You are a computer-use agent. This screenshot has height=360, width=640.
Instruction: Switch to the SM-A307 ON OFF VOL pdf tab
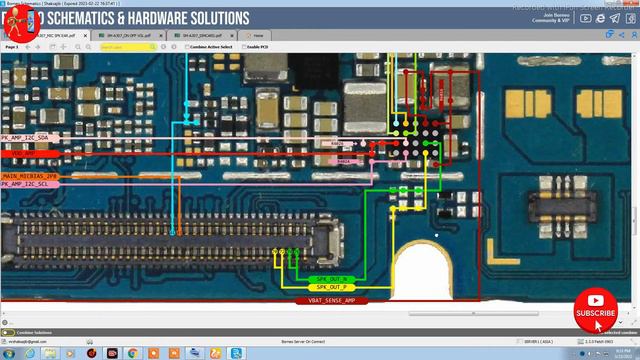tap(128, 36)
